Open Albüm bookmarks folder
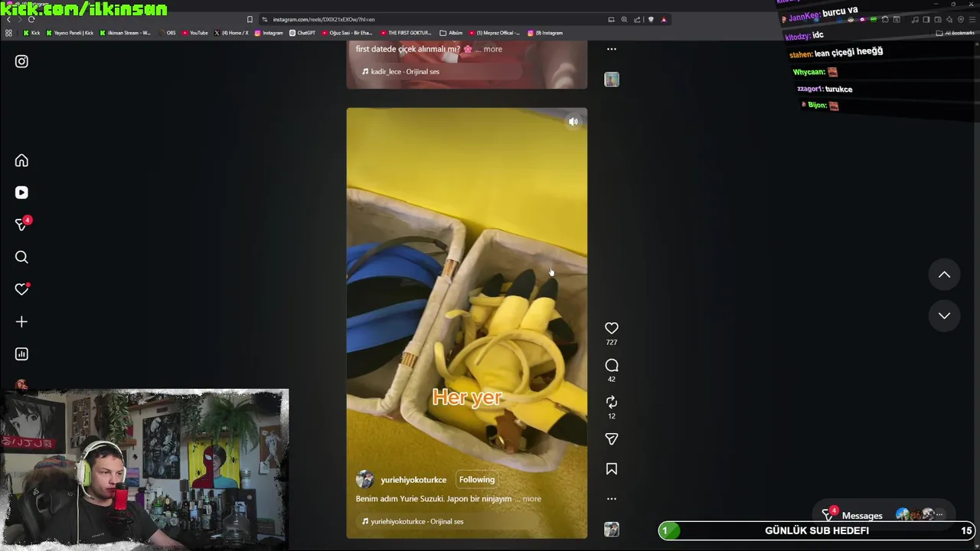 pyautogui.click(x=452, y=33)
